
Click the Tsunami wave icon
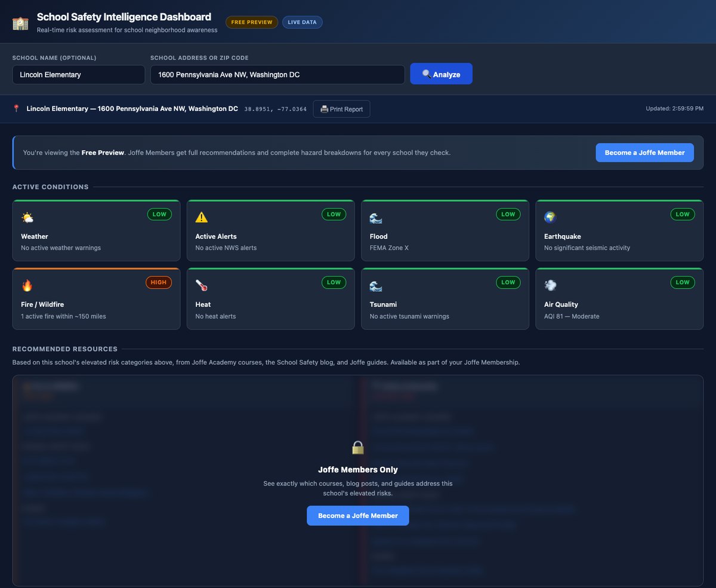(376, 286)
